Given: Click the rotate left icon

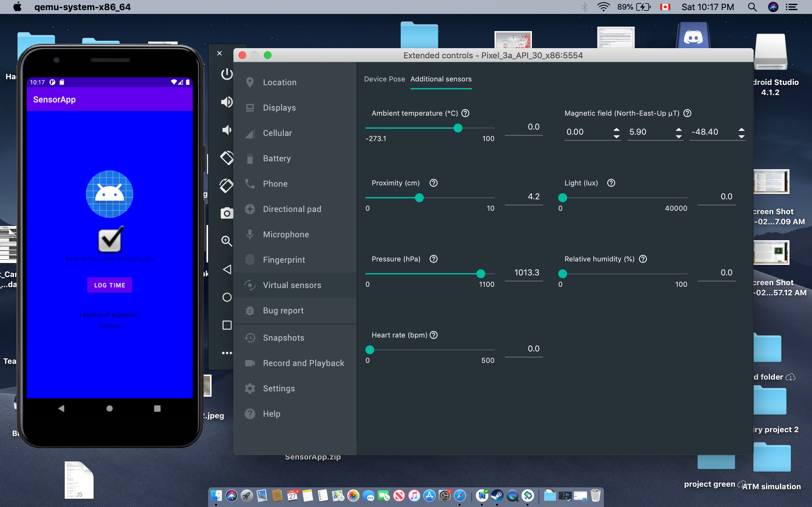Looking at the screenshot, I should click(x=227, y=157).
